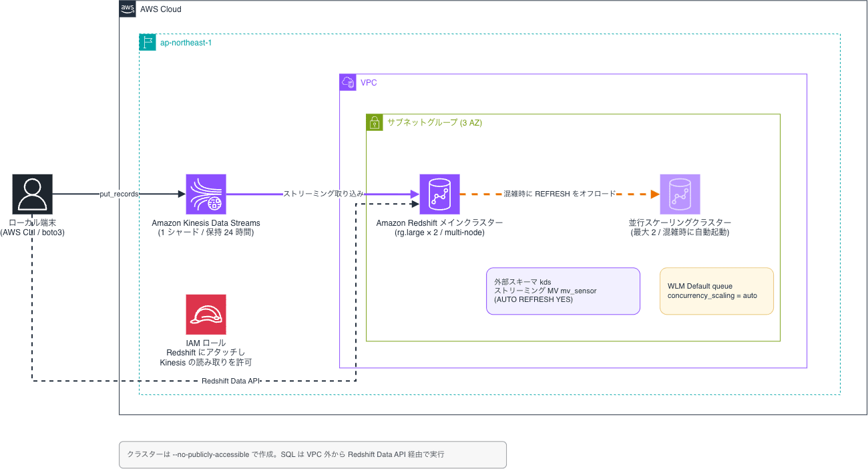
Task: Select the (AUTO REFRESH YES) line
Action: coord(533,300)
